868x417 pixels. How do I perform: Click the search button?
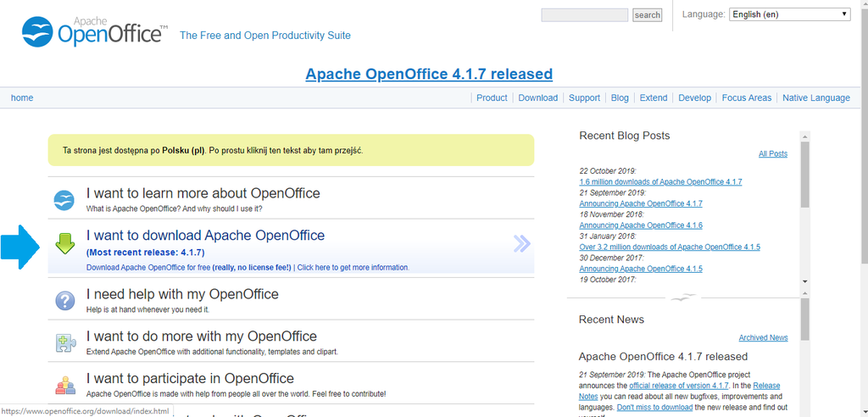647,15
